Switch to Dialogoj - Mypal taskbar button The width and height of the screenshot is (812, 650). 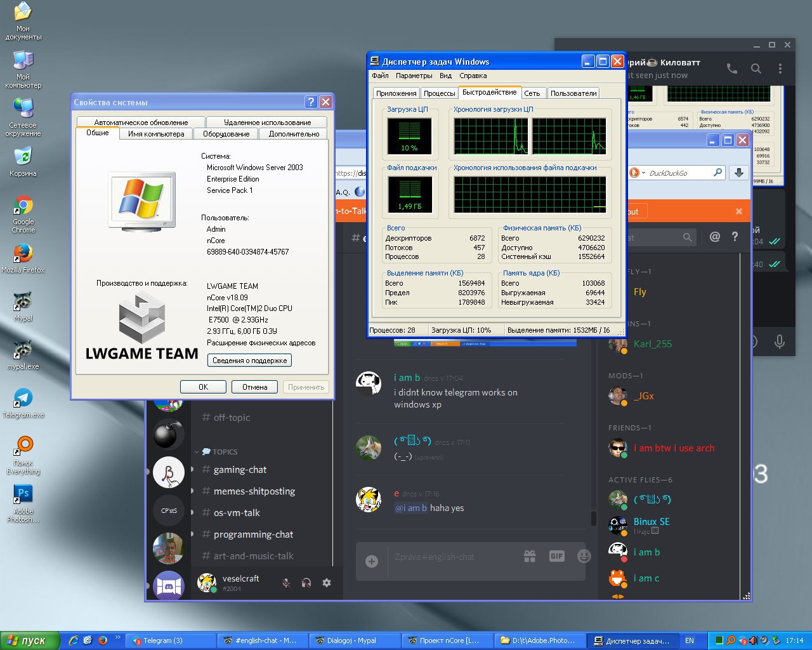(355, 640)
